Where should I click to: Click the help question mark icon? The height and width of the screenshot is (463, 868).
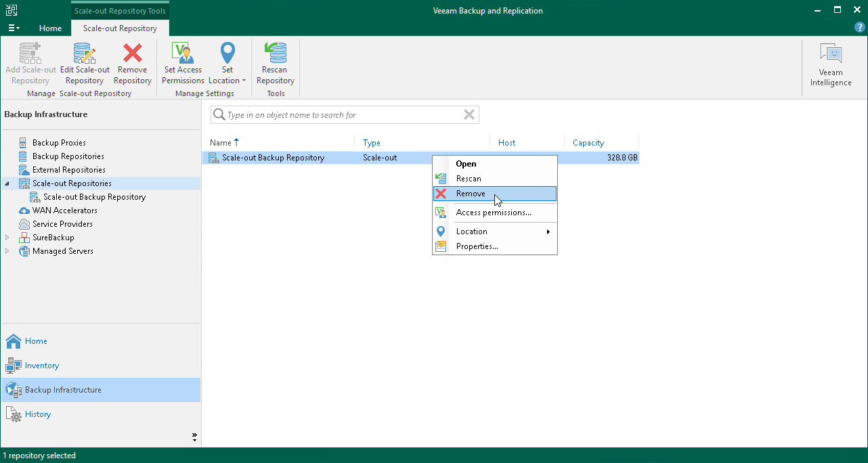[859, 27]
